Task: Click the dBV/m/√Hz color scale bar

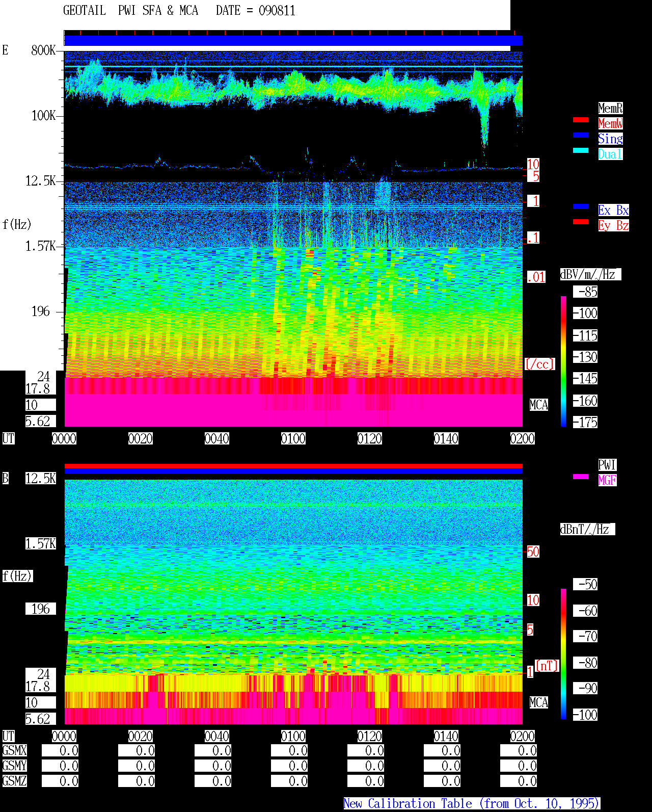Action: click(x=563, y=361)
